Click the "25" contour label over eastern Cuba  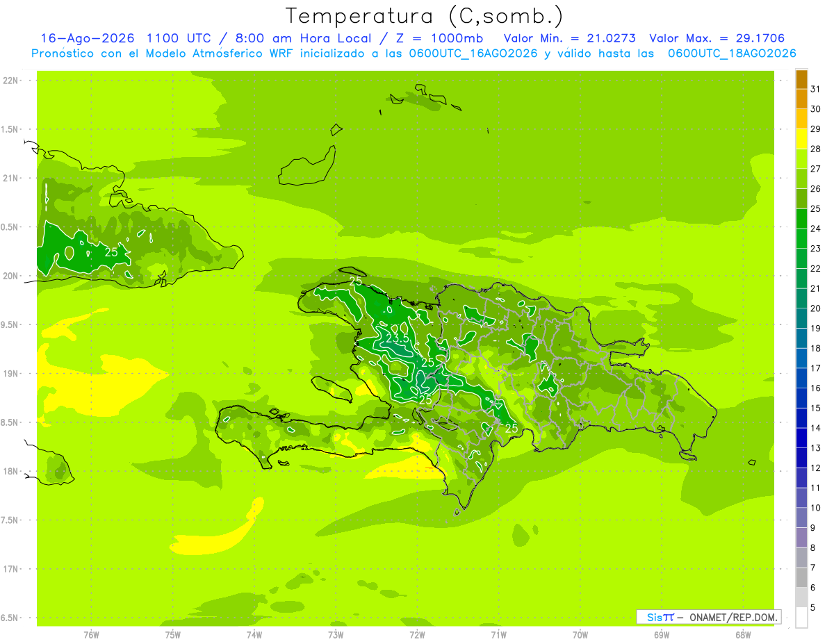click(x=111, y=252)
